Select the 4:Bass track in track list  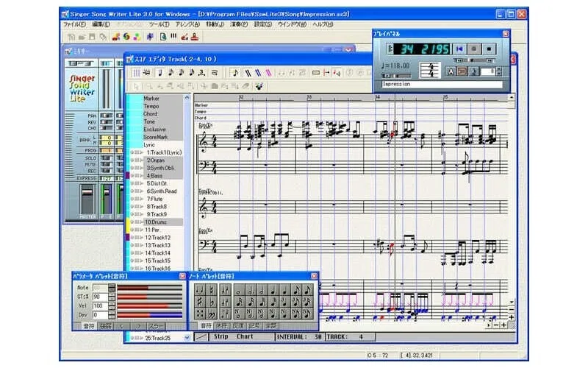pos(163,176)
